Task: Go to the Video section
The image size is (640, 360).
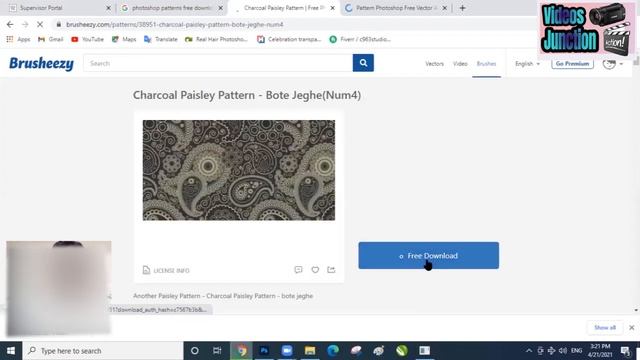Action: click(460, 64)
